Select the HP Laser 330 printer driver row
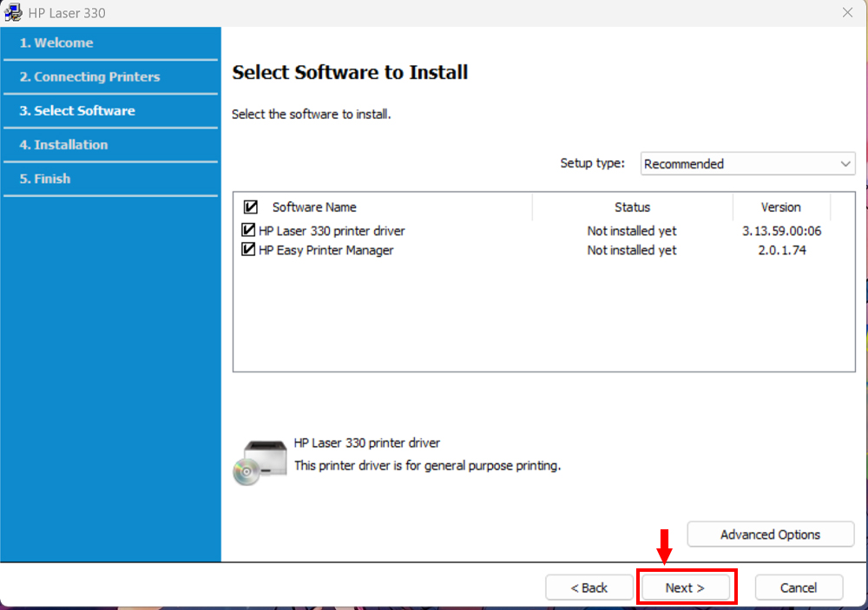 [x=331, y=230]
